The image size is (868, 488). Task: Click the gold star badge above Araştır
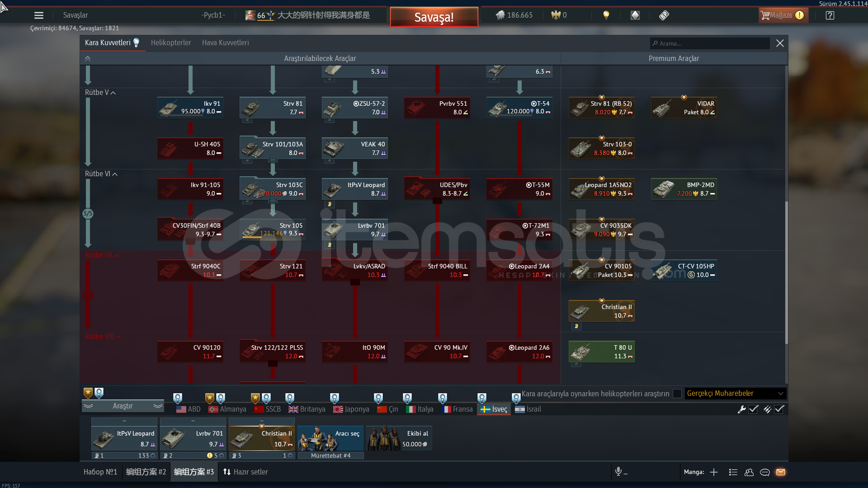pos(88,393)
